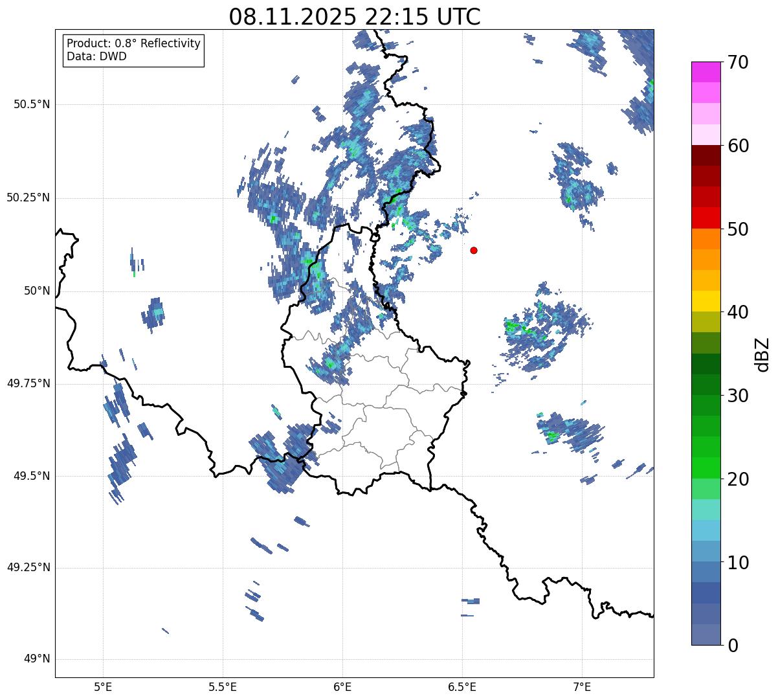Click the bright green swatch just above 20
The width and height of the screenshot is (778, 700).
pos(706,468)
